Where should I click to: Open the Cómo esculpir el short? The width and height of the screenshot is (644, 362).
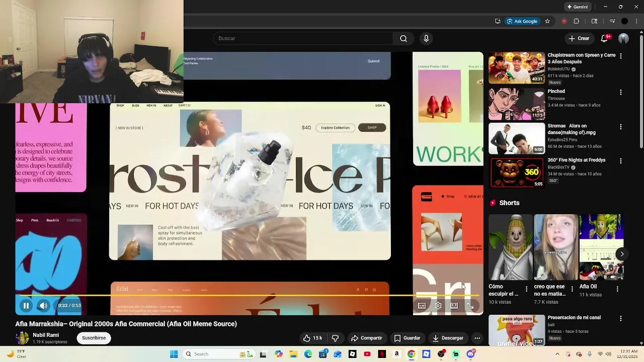(x=511, y=247)
